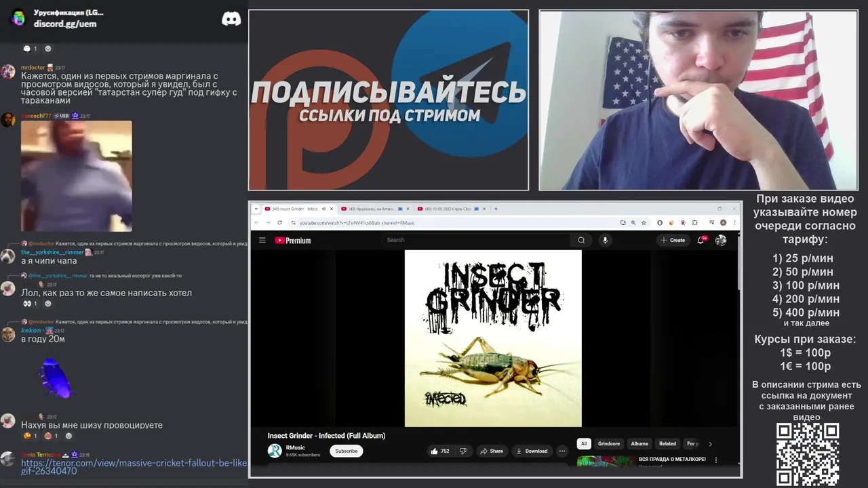The width and height of the screenshot is (868, 488).
Task: Click the Subscribe button
Action: (x=347, y=451)
